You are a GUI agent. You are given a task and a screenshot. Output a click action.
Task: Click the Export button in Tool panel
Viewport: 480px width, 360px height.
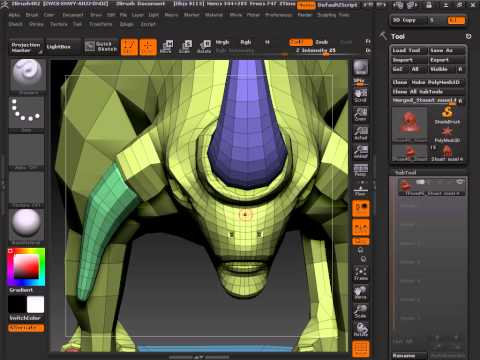pyautogui.click(x=446, y=60)
